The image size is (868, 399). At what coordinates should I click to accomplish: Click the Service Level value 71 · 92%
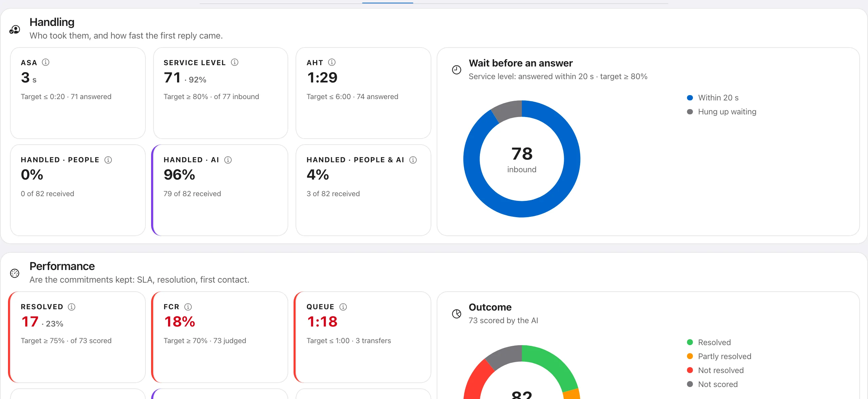click(185, 78)
